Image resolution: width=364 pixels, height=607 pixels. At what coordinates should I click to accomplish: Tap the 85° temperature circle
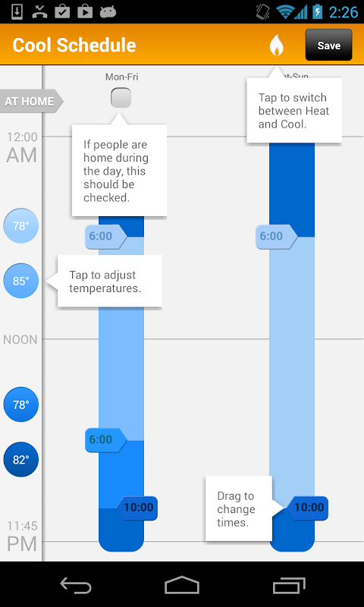pyautogui.click(x=21, y=281)
